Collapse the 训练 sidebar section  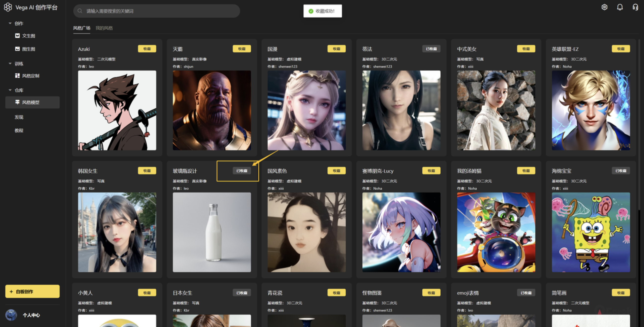[x=10, y=63]
